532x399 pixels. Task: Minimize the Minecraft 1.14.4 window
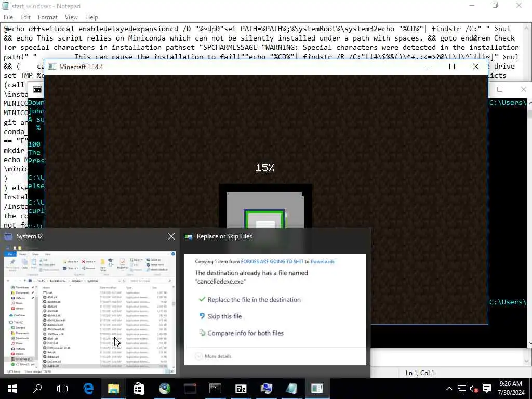coord(429,66)
